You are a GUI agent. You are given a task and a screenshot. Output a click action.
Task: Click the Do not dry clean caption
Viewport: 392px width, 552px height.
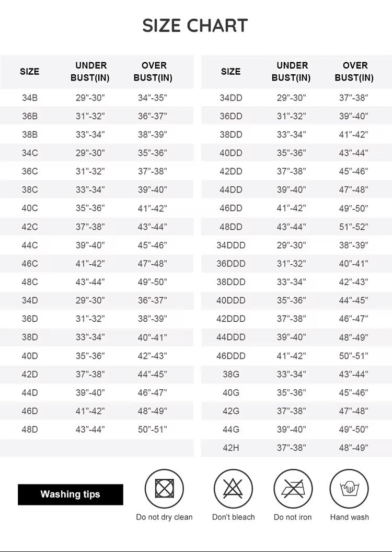164,517
